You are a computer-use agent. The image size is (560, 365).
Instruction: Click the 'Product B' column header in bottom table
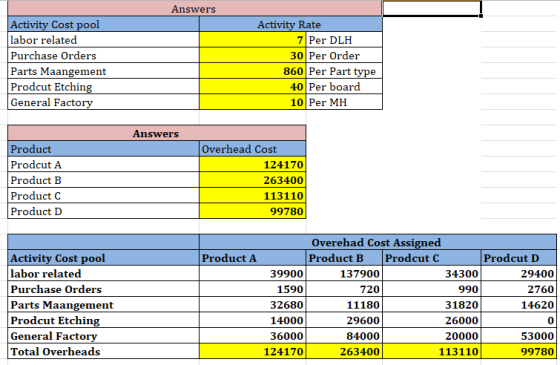pyautogui.click(x=344, y=258)
